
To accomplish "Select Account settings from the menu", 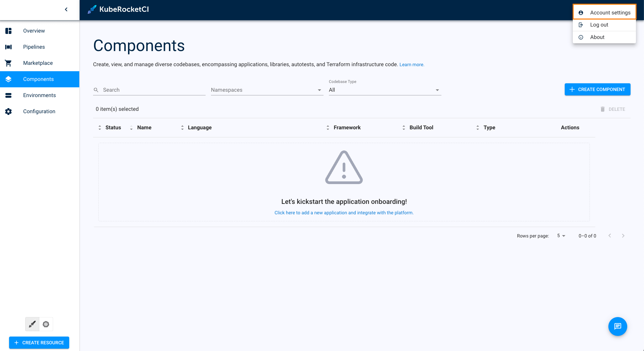I will (610, 12).
